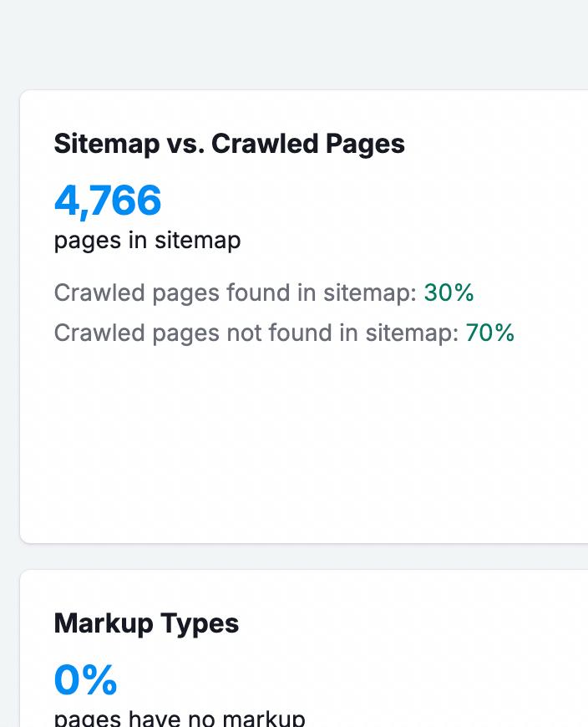Viewport: 588px width, 727px height.
Task: Click the bottom edge of the Sitemap card
Action: click(301, 541)
